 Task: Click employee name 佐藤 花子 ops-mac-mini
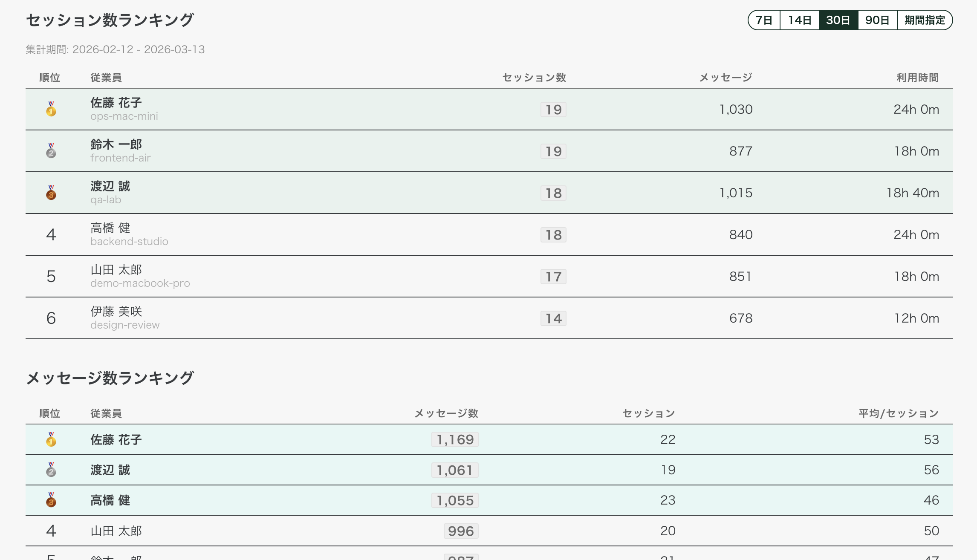(x=116, y=103)
